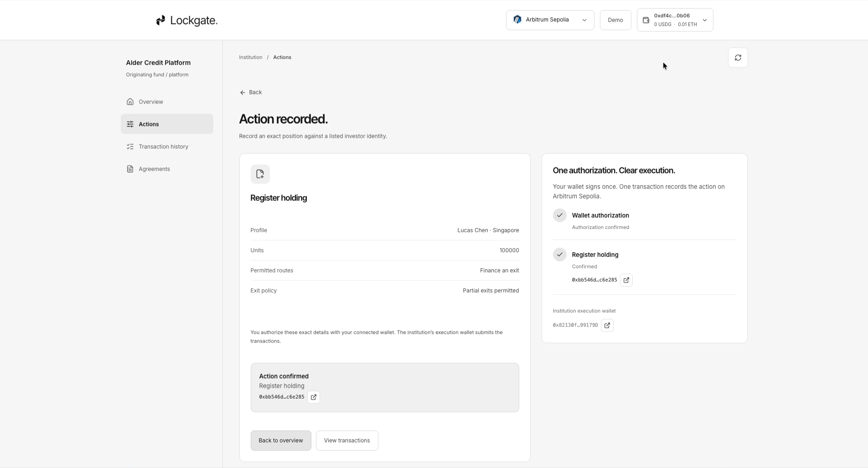Click the Lockgate logo icon
The image size is (868, 468).
[160, 20]
